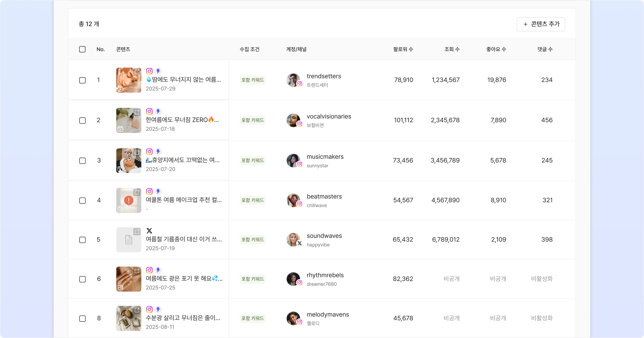Image resolution: width=644 pixels, height=338 pixels.
Task: Open row 6 hand skincare thumbnail
Action: click(x=129, y=279)
